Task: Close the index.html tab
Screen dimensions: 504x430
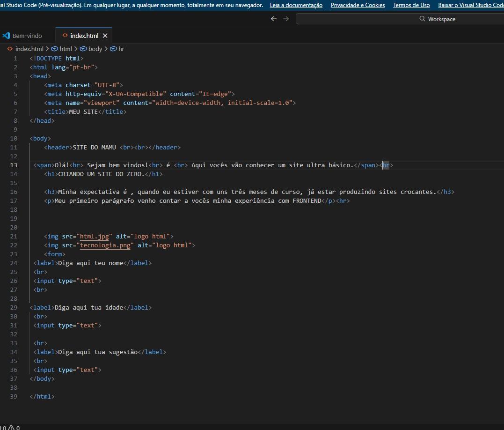Action: pyautogui.click(x=105, y=36)
